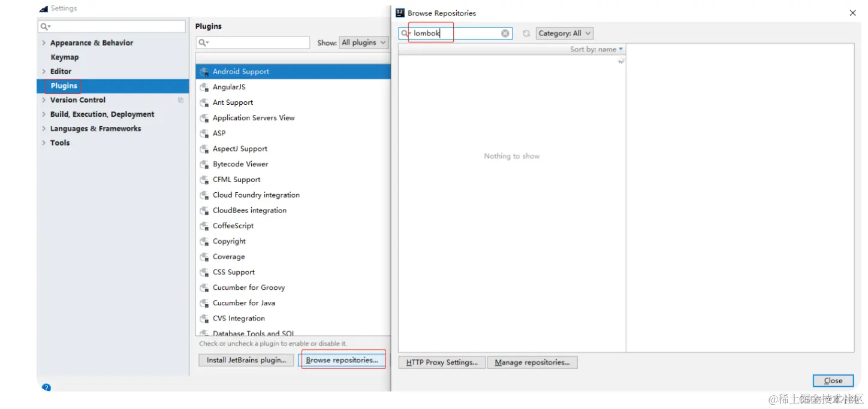Click the plugin icon beside CloudBees integration
This screenshot has height=409, width=868.
click(204, 211)
